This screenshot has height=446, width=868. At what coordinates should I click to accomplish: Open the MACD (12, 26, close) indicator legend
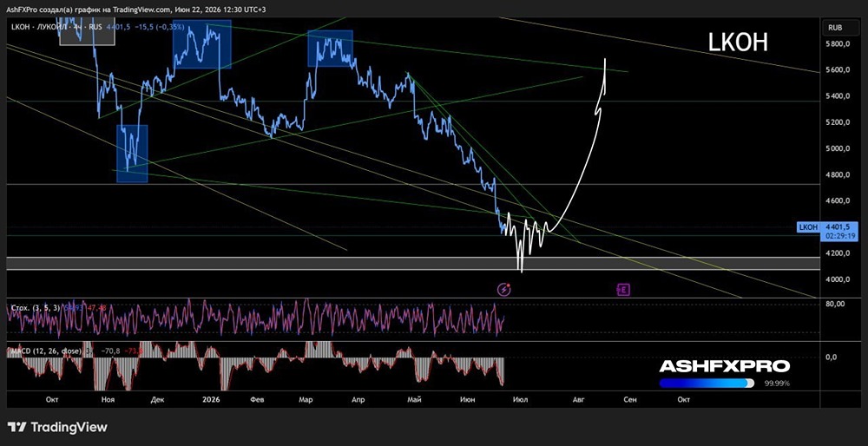pos(47,351)
